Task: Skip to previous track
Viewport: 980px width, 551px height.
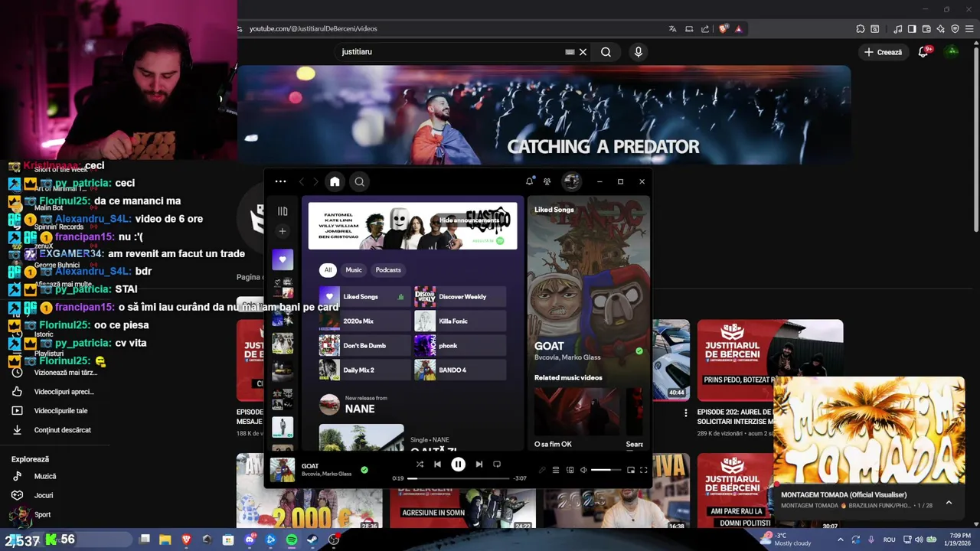Action: (437, 464)
